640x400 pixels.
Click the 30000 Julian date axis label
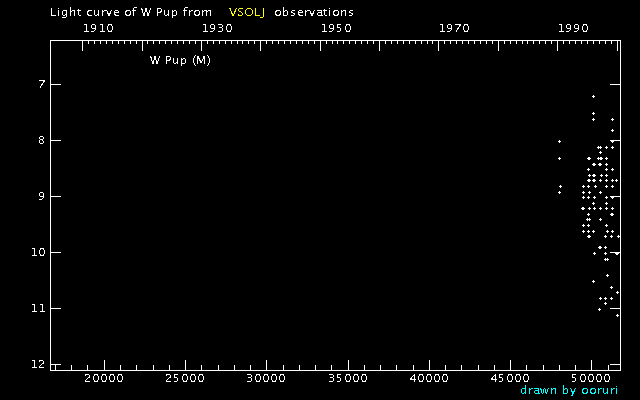266,379
